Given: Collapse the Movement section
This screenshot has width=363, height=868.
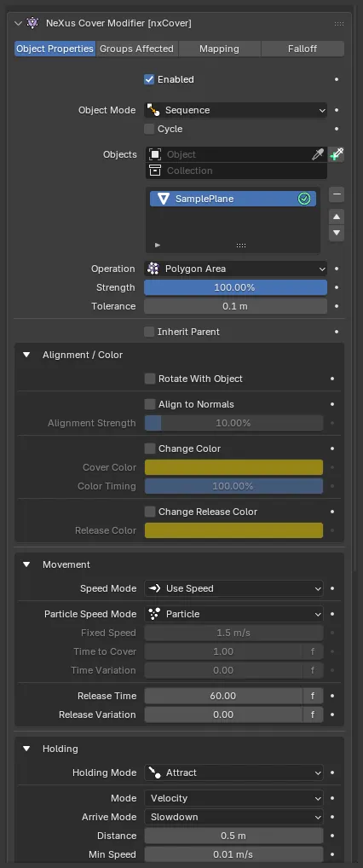Looking at the screenshot, I should [26, 564].
